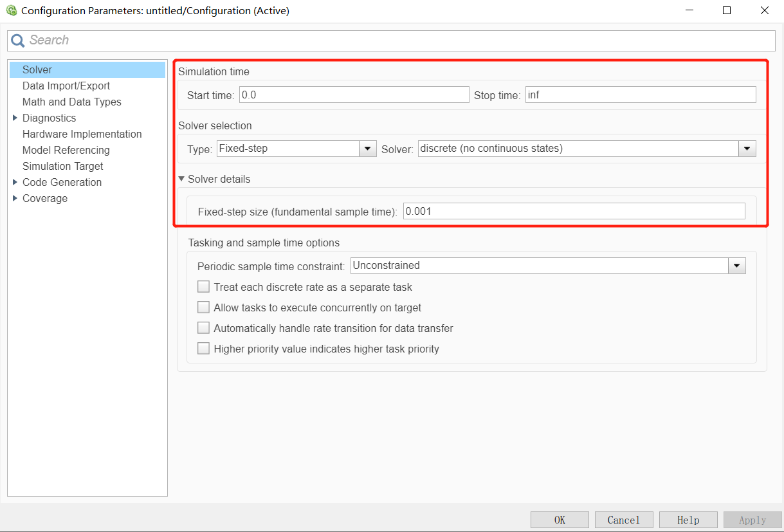
Task: Open the Math and Data Types pane
Action: 71,102
